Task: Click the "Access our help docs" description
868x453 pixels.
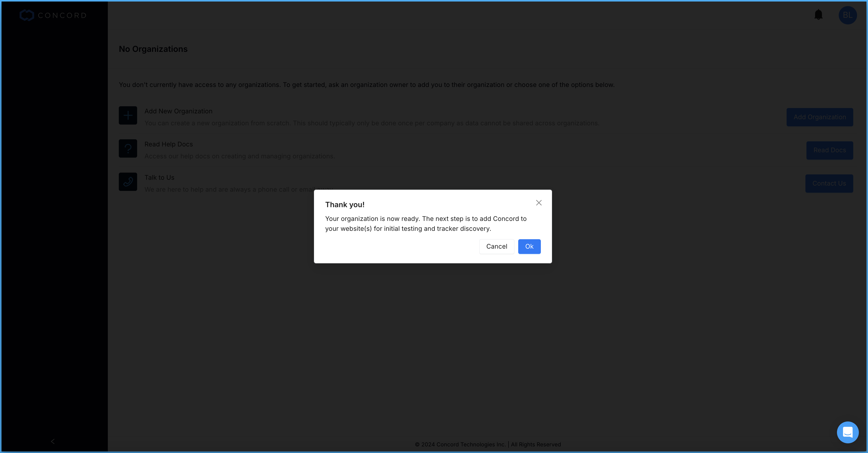Action: pyautogui.click(x=240, y=156)
